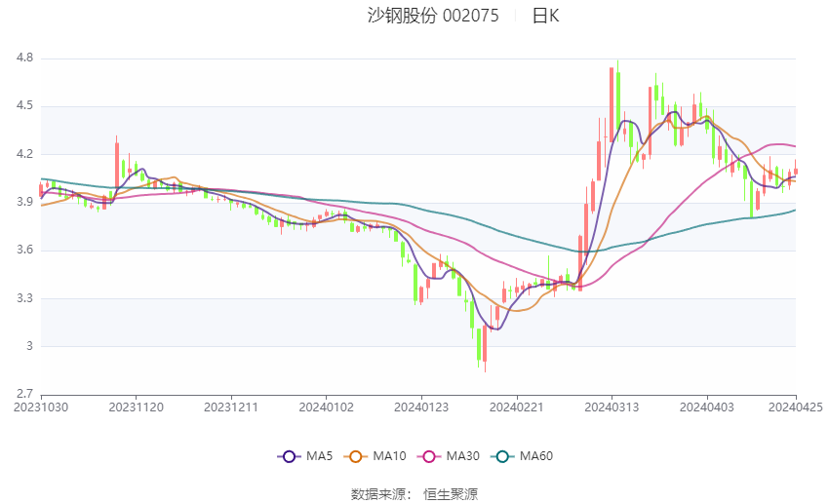Toggle the MA10 legend series
This screenshot has height=504, width=829.
tap(375, 456)
